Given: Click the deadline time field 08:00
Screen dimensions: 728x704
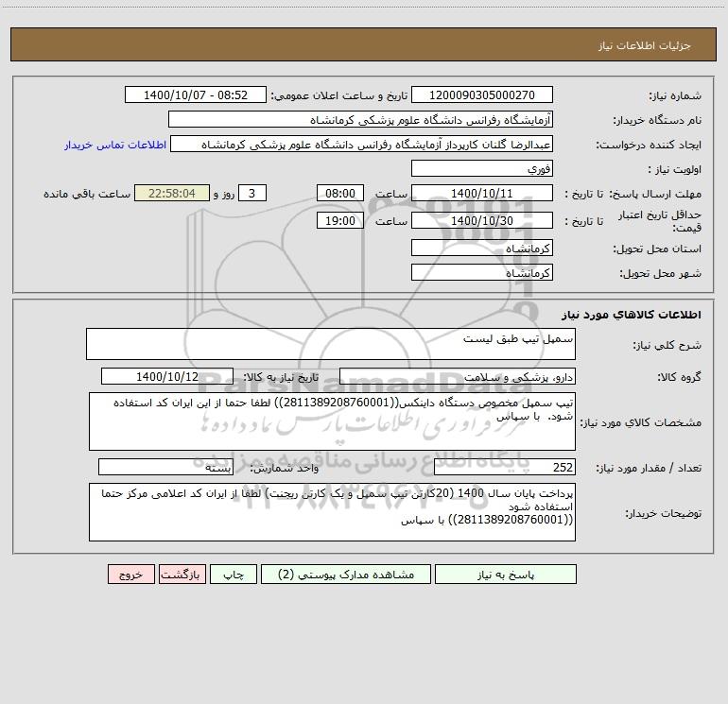Looking at the screenshot, I should [339, 193].
